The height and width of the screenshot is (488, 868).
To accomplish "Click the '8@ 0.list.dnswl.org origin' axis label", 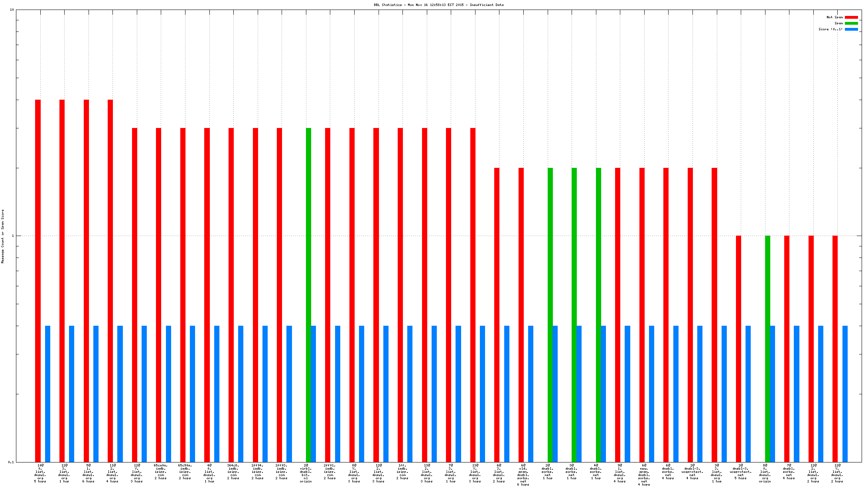I will 765,473.
